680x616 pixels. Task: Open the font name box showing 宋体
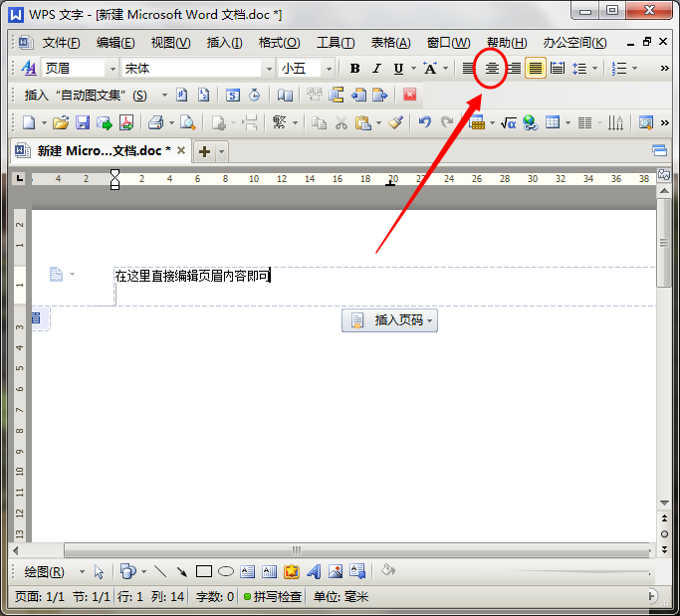tap(198, 69)
